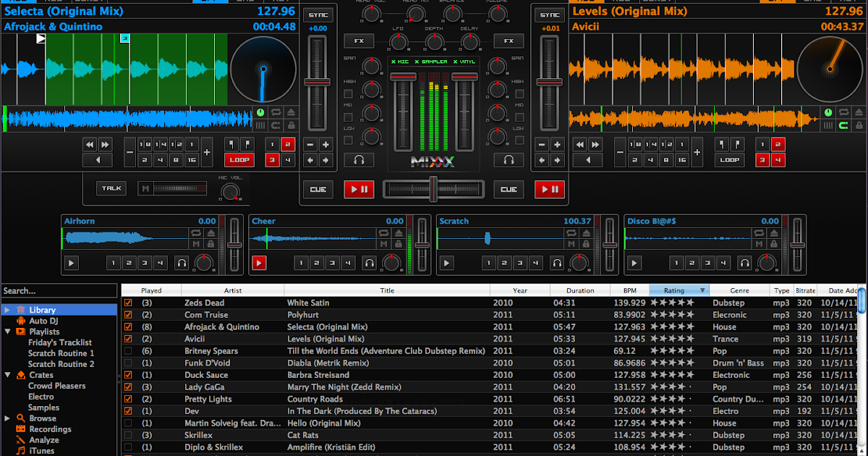Toggle headphone cue on Airhorn sampler
The image size is (868, 456).
183,263
